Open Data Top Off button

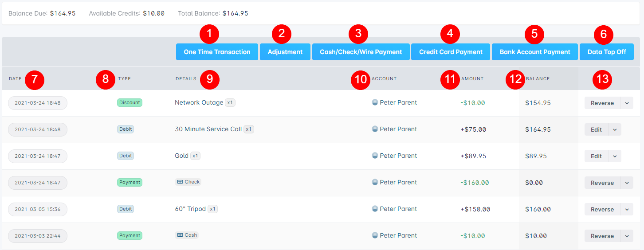(607, 52)
